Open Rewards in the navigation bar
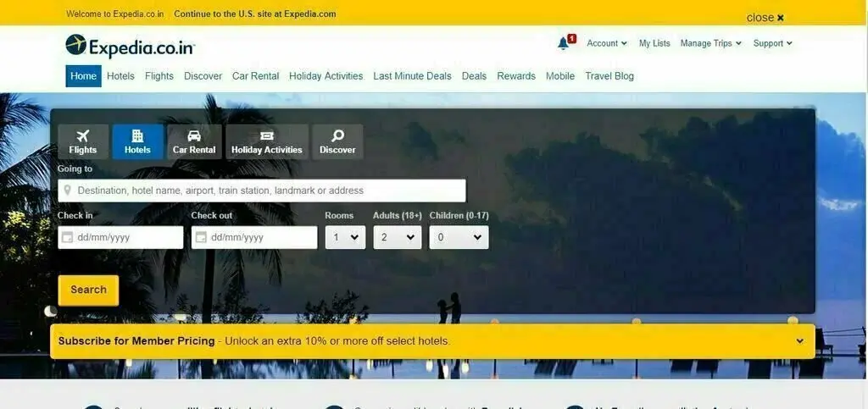 pyautogui.click(x=516, y=75)
